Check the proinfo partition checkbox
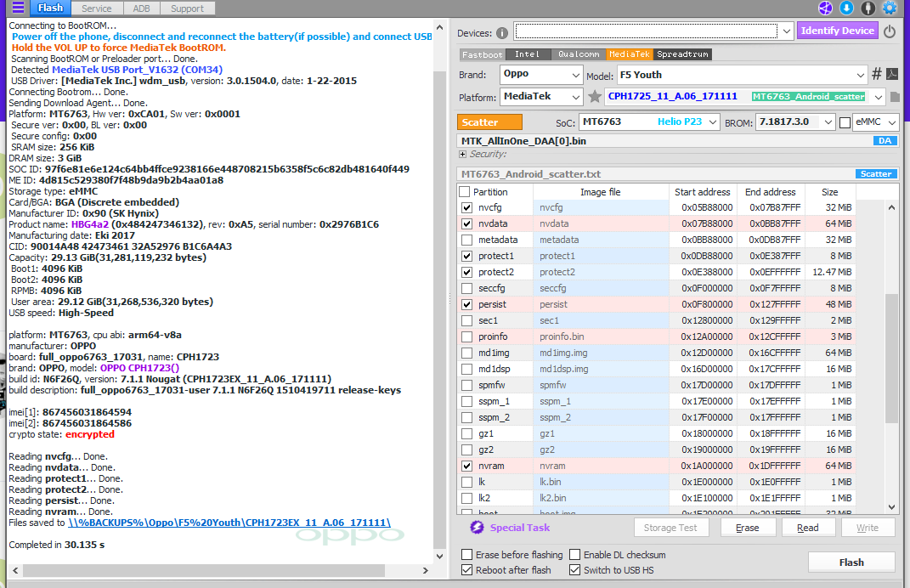 (x=466, y=336)
